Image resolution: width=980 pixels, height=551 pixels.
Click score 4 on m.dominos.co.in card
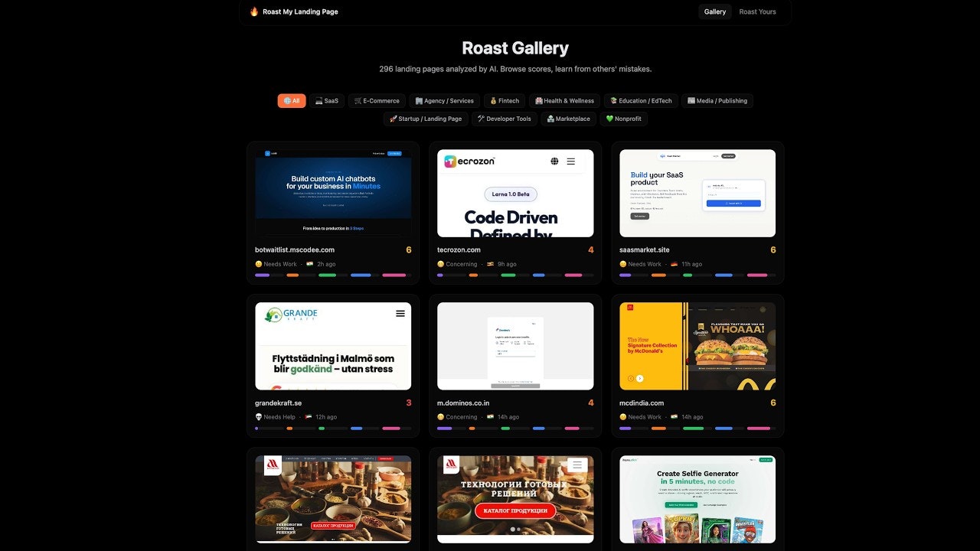(590, 403)
